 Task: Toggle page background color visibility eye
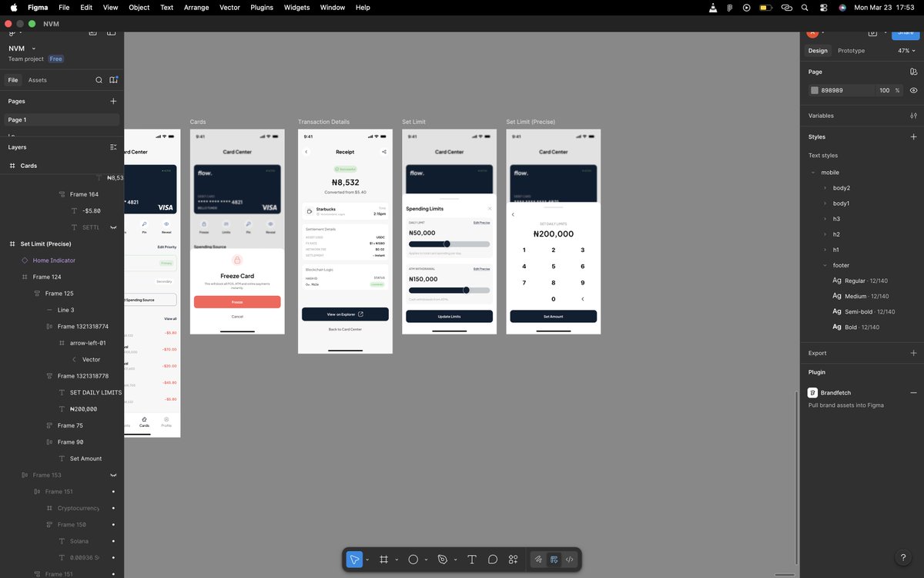(913, 90)
